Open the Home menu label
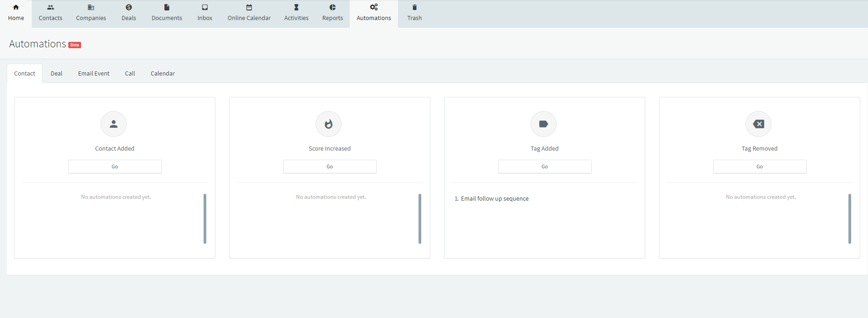 click(16, 18)
